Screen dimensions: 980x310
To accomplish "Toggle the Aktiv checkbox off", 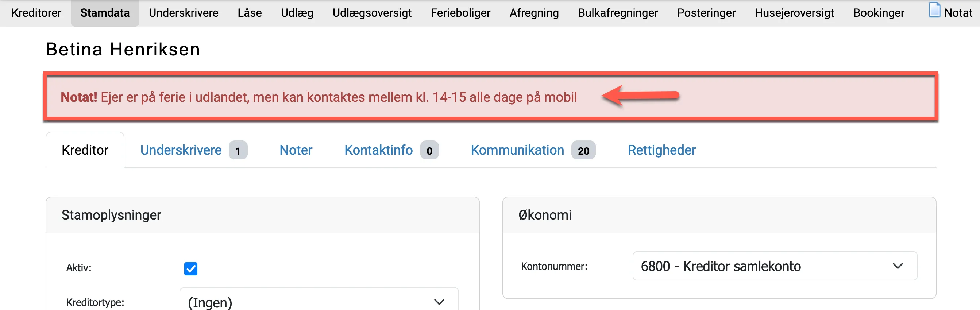I will [x=190, y=268].
